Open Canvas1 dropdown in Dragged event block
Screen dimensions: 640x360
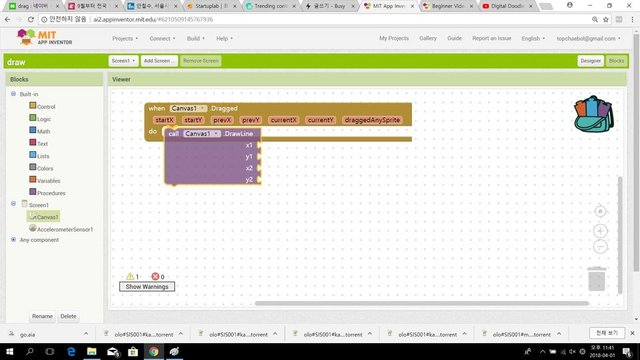pyautogui.click(x=188, y=108)
